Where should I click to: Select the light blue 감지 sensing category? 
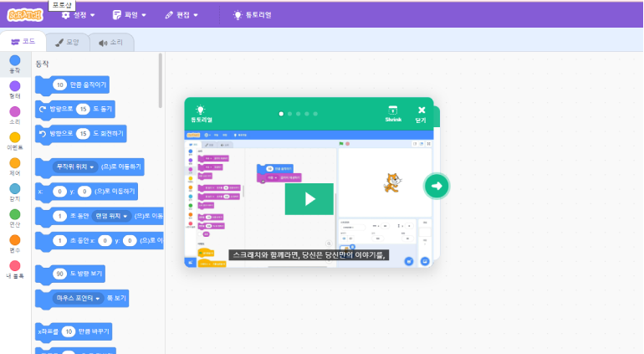15,192
